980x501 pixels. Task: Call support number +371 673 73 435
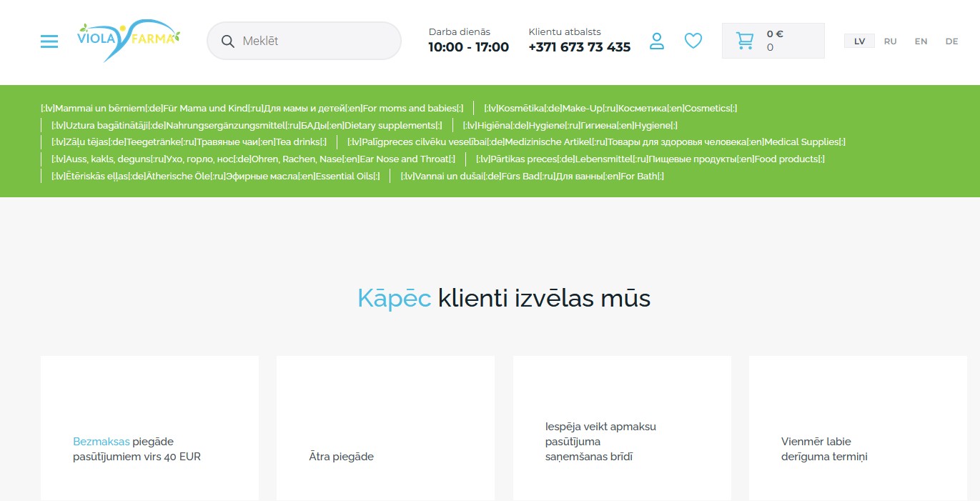(x=580, y=47)
